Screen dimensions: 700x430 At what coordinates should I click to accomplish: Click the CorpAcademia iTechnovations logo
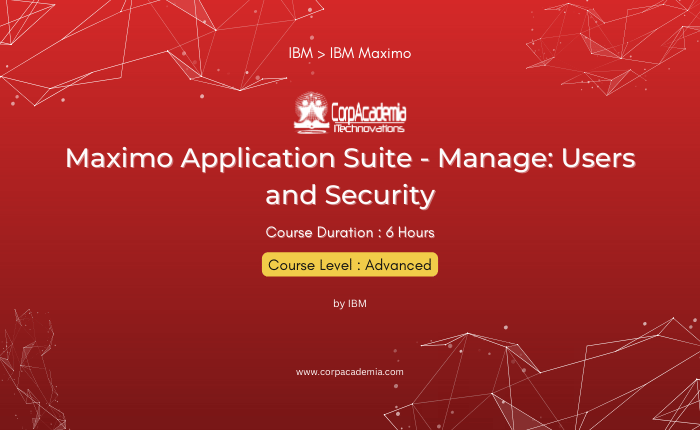pyautogui.click(x=350, y=113)
